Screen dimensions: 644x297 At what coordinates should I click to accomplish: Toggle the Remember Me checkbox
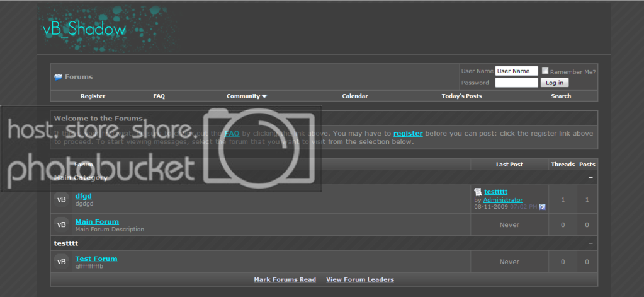545,71
